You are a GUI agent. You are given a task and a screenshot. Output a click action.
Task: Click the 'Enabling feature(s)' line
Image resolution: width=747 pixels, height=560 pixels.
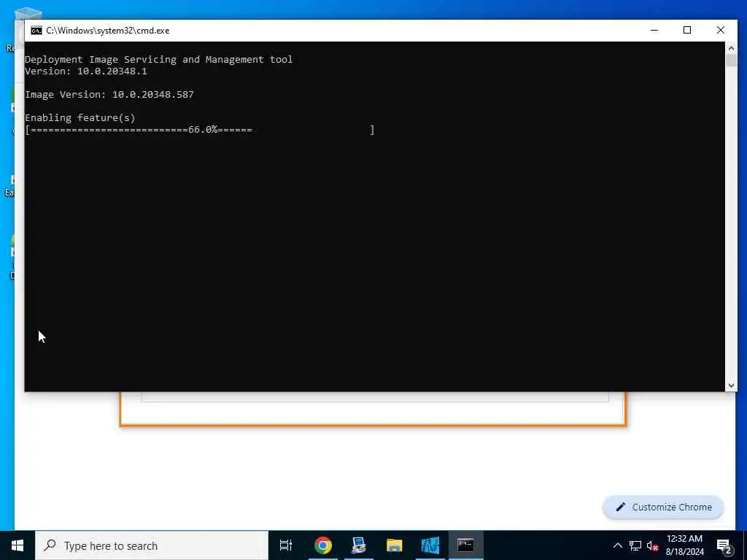[80, 117]
